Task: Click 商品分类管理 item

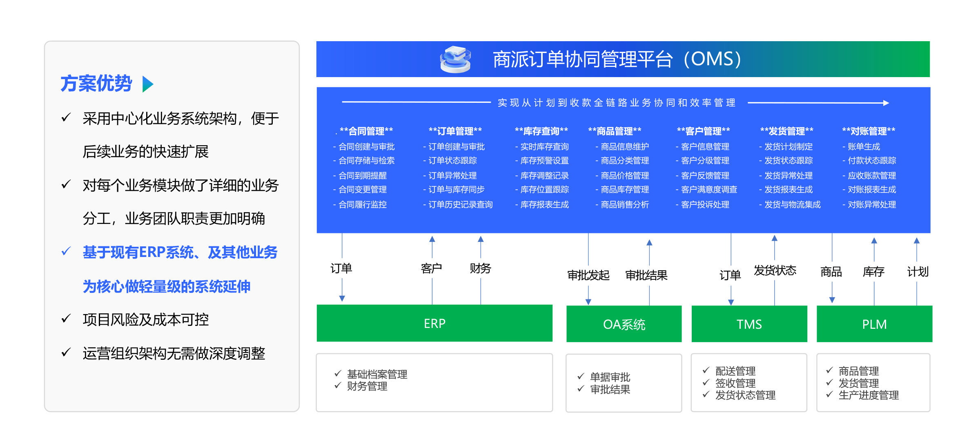Action: (x=622, y=161)
